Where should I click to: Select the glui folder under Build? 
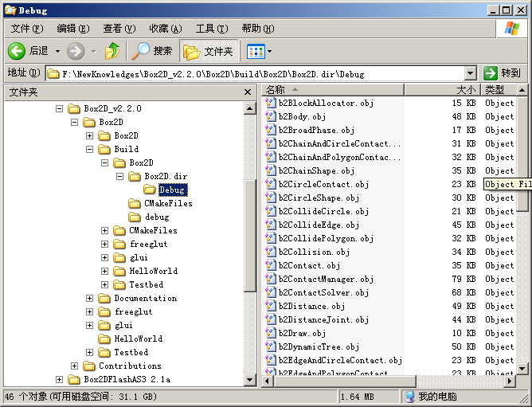[x=139, y=257]
